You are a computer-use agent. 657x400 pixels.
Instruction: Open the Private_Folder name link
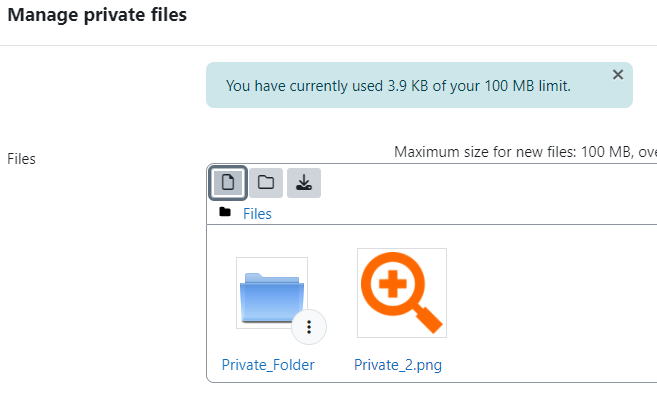[268, 365]
